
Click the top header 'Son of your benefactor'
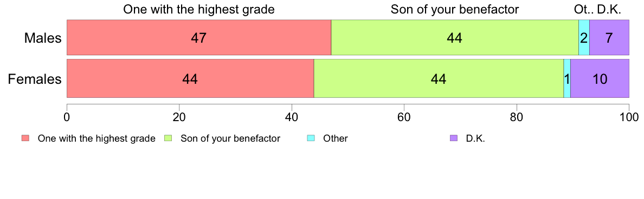pos(455,9)
